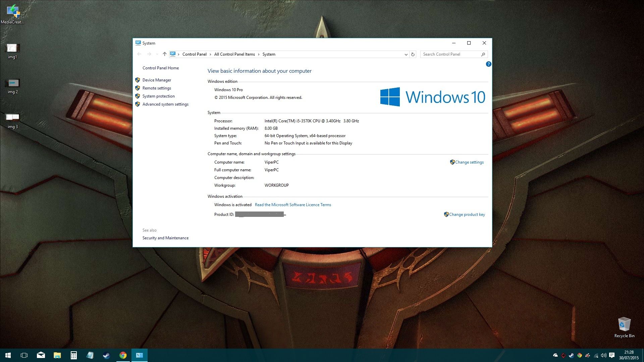
Task: Open Security and Maintenance link
Action: click(x=165, y=238)
